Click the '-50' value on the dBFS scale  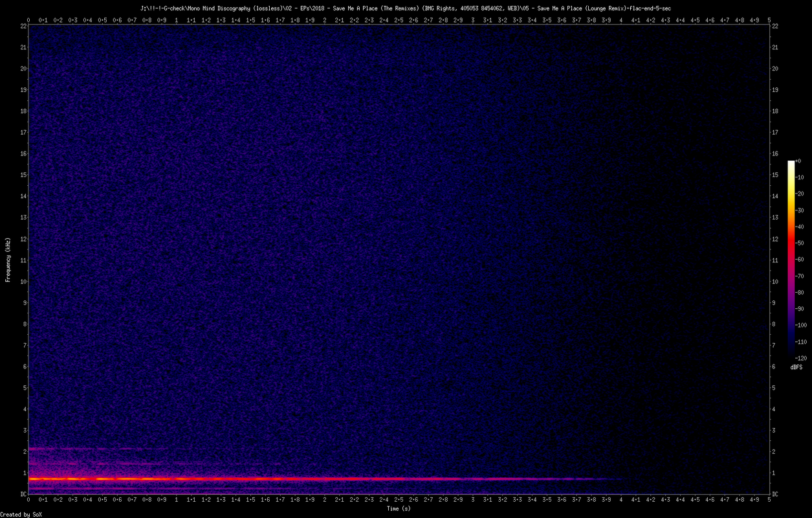pyautogui.click(x=799, y=243)
